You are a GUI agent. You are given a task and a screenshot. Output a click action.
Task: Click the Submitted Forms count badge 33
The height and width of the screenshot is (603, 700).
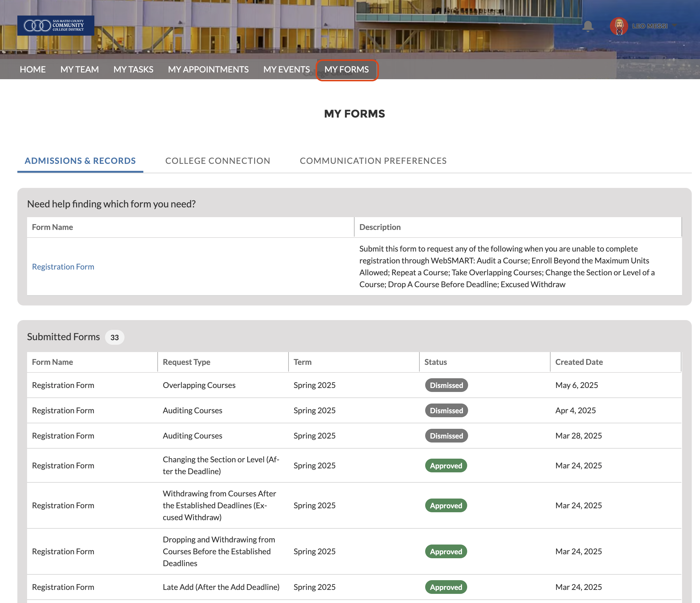pyautogui.click(x=114, y=337)
